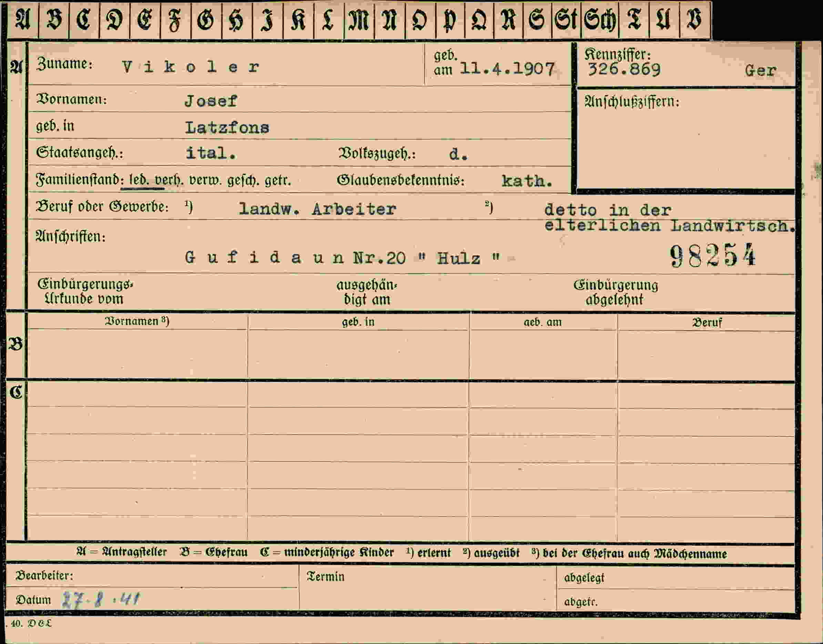Click the footnote '2) ausgeübt'
The width and height of the screenshot is (823, 644).
point(491,553)
